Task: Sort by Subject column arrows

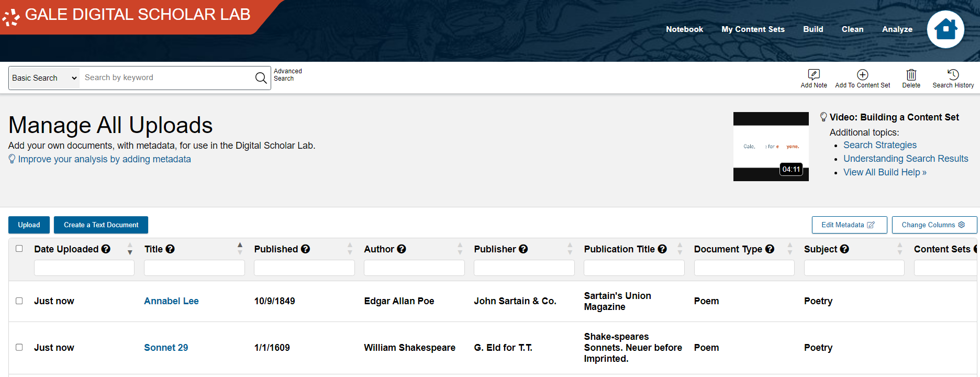Action: click(899, 249)
